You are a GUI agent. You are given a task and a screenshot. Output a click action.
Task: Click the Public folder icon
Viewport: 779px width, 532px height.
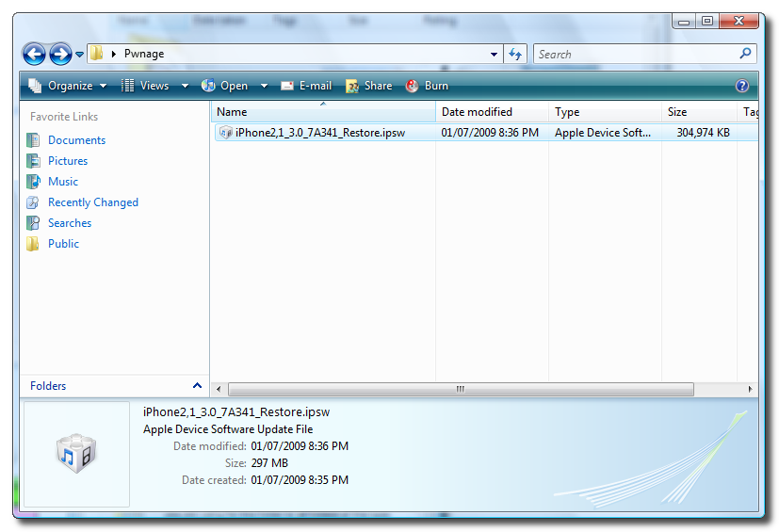point(33,244)
